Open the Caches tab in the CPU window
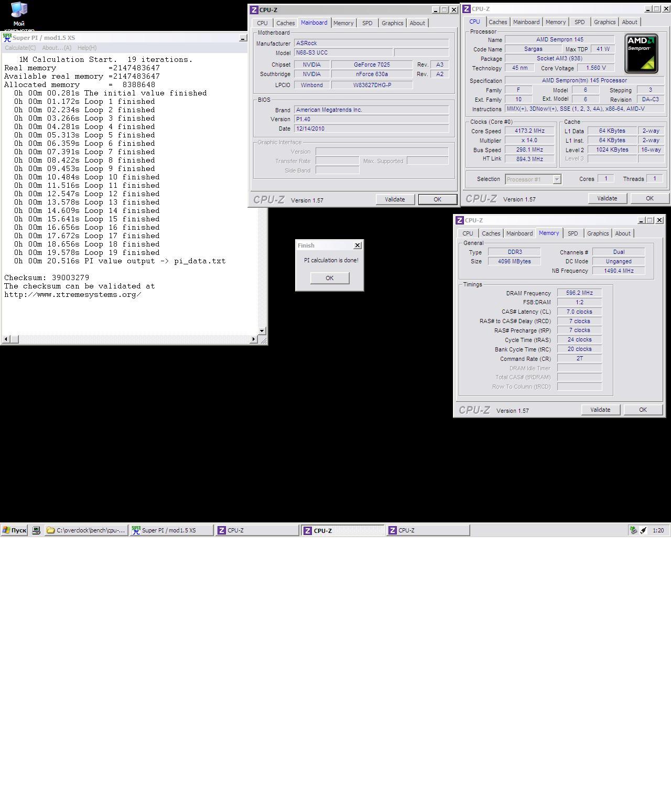Viewport: 671px width, 812px height. pos(498,22)
